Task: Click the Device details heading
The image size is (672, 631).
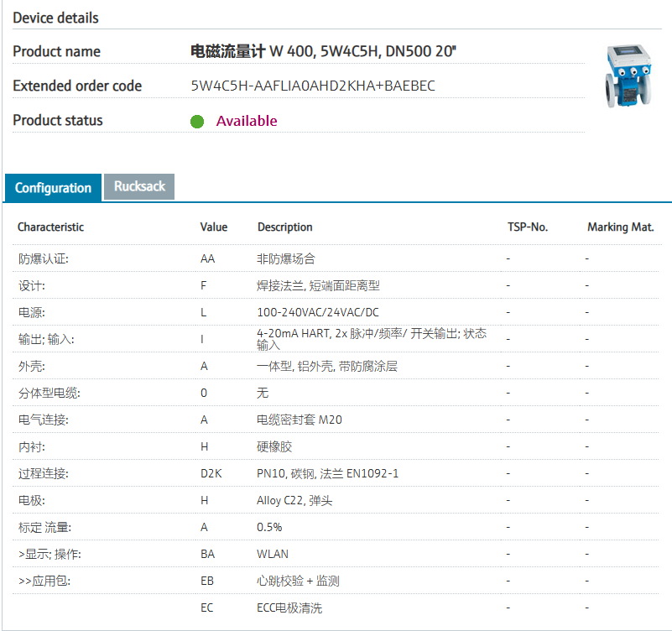Action: click(55, 18)
